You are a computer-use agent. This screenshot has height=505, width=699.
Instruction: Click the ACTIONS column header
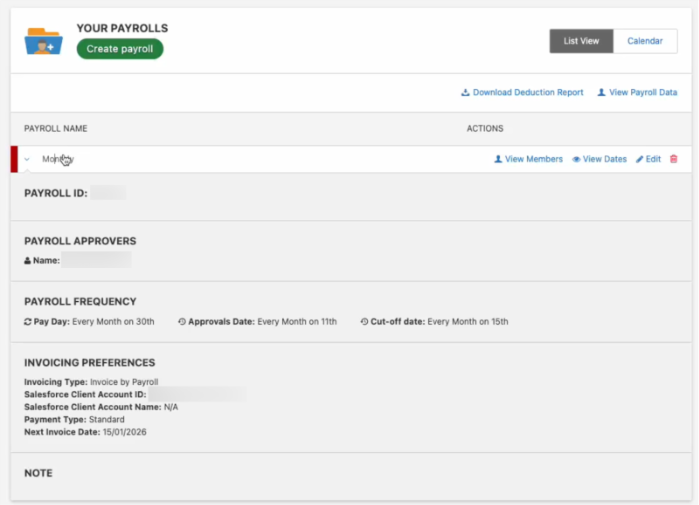tap(485, 128)
